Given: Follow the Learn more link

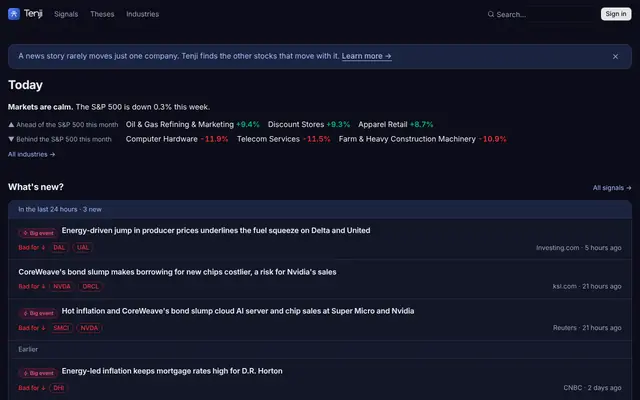Looking at the screenshot, I should click(x=367, y=56).
